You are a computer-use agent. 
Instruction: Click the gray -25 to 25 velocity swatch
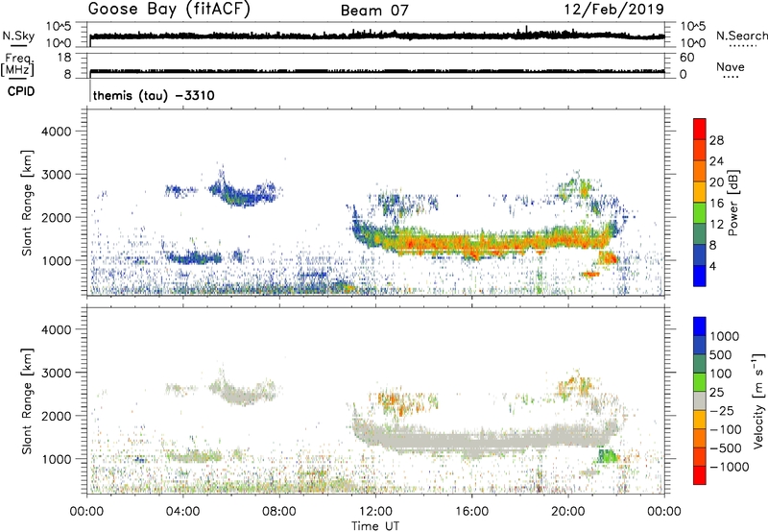tap(700, 401)
